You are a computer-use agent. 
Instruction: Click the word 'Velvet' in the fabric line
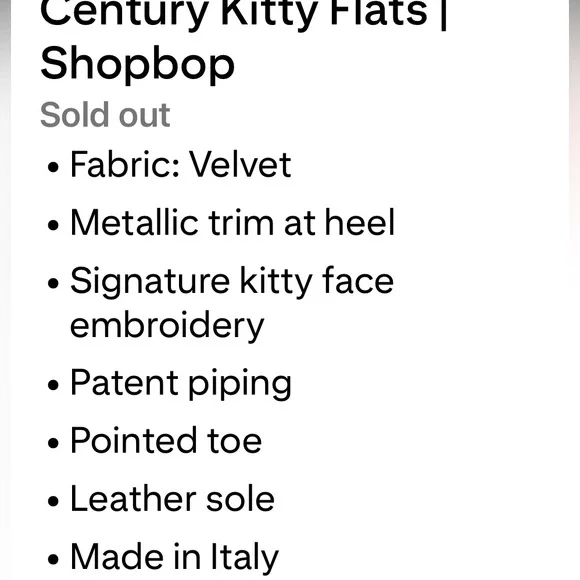240,165
